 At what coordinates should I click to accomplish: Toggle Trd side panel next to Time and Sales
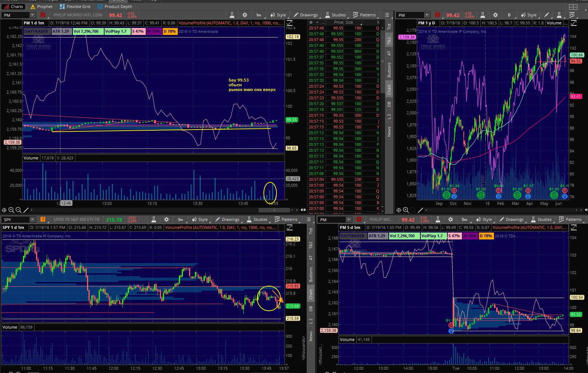tap(389, 27)
